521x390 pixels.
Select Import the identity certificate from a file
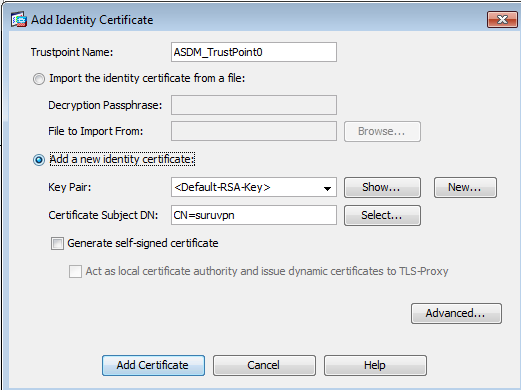(x=39, y=79)
